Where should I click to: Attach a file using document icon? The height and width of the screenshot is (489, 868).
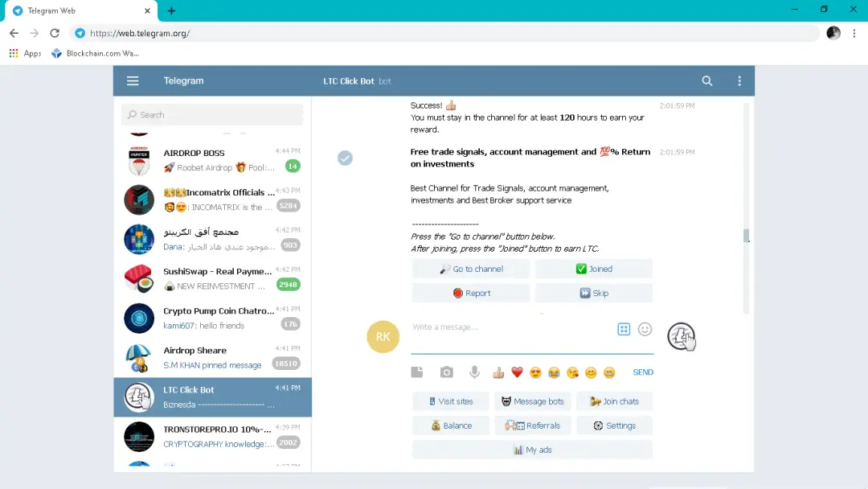[417, 372]
